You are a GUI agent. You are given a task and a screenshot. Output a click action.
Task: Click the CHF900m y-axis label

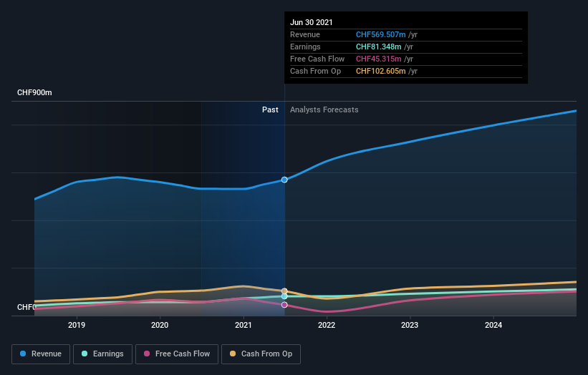[34, 92]
